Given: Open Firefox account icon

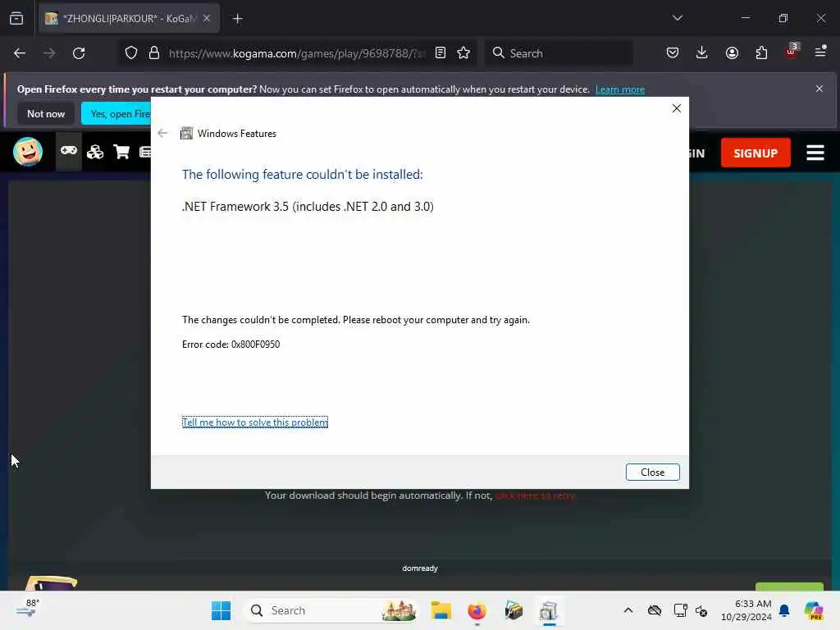Looking at the screenshot, I should coord(732,52).
